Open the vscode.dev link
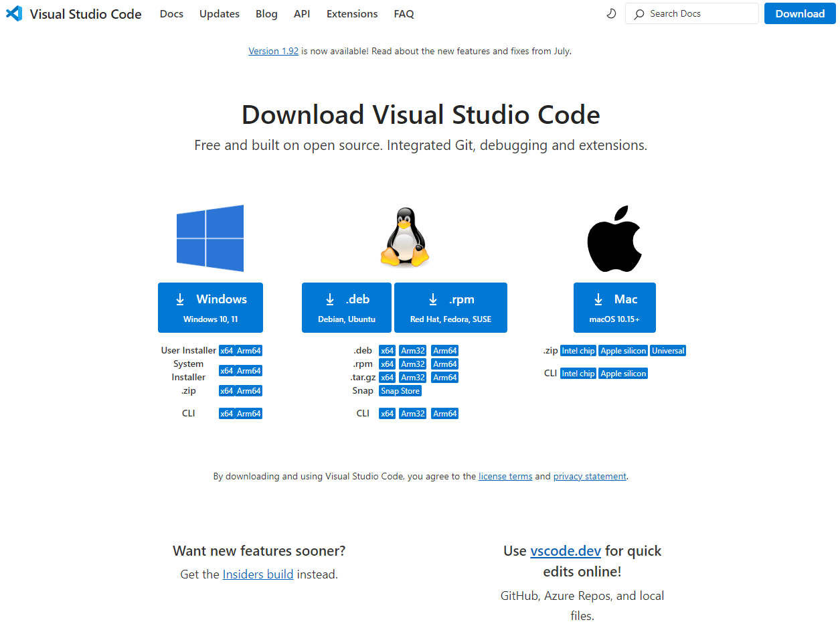This screenshot has width=840, height=622. [566, 551]
